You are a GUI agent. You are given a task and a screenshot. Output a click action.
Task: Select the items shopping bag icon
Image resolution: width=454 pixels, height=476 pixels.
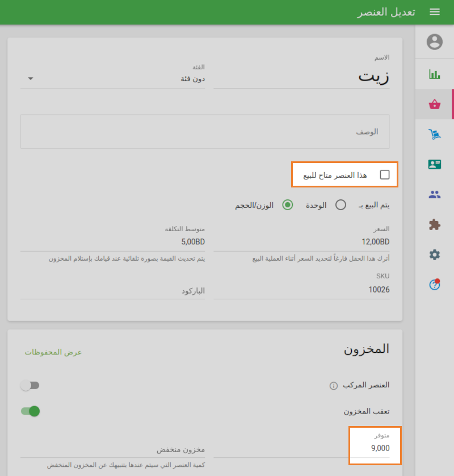[x=434, y=104]
